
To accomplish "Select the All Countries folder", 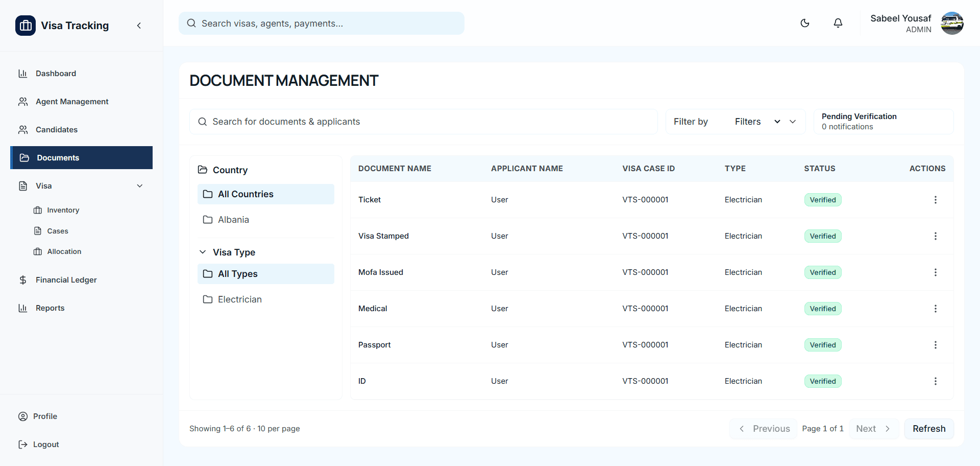I will pyautogui.click(x=266, y=194).
